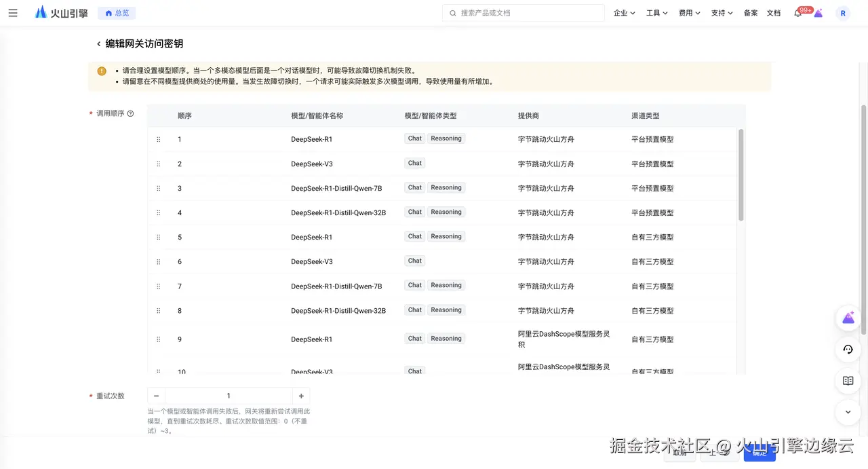
Task: Grab the drag handle for row 9
Action: tap(159, 339)
